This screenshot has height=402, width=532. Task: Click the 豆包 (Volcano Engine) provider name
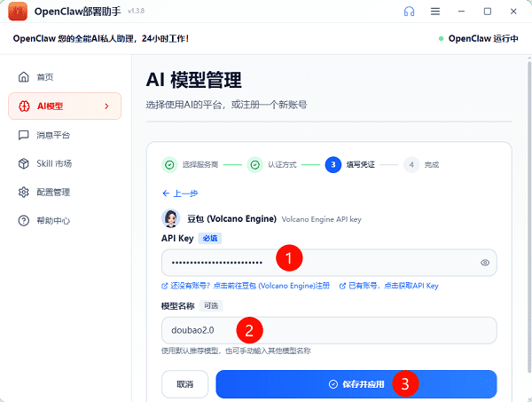(x=231, y=219)
